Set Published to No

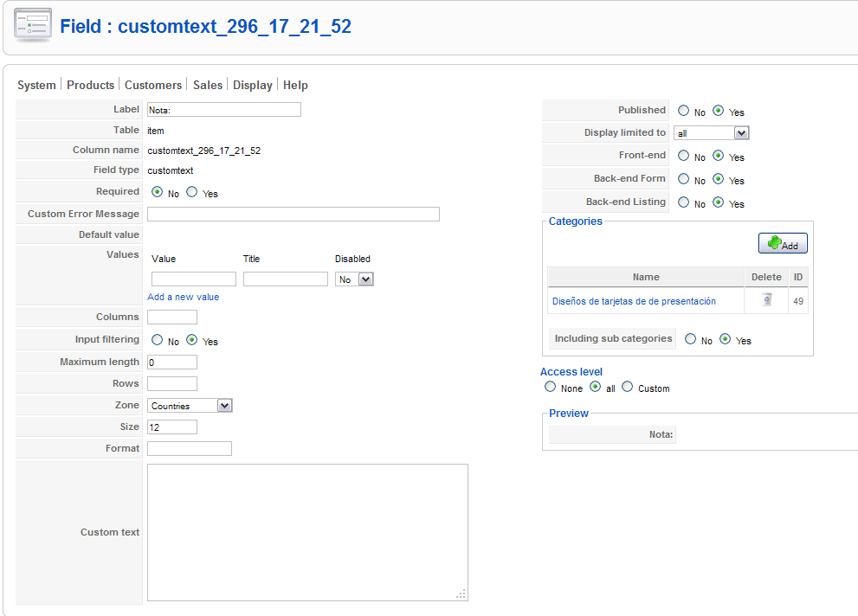click(683, 111)
